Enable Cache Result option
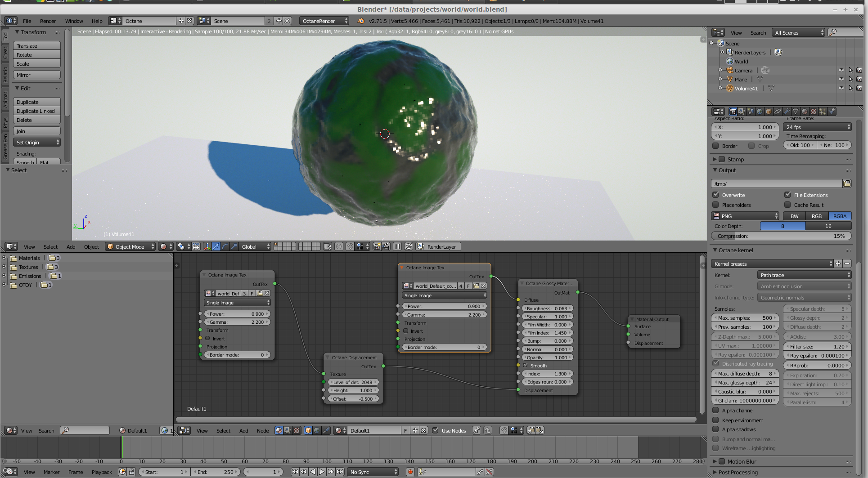 click(x=787, y=205)
